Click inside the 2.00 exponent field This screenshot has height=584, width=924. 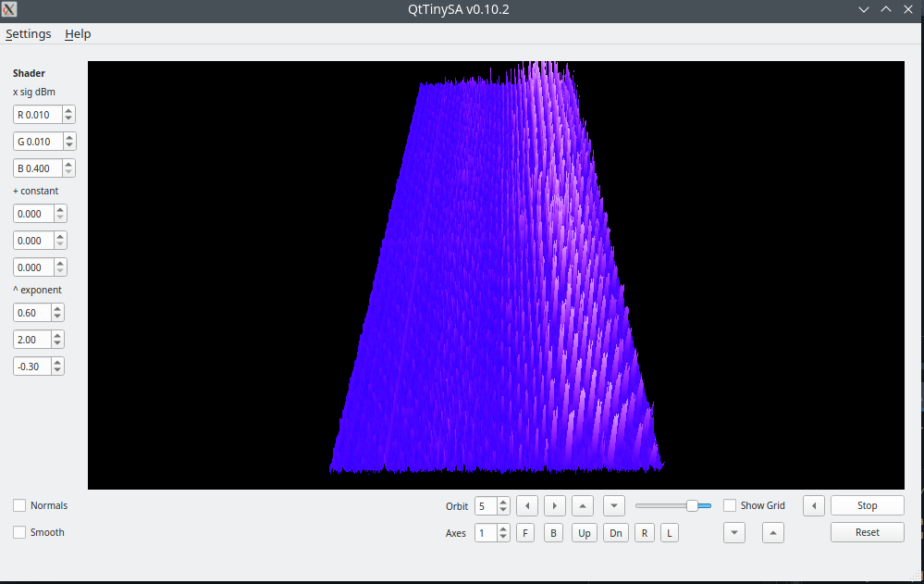click(32, 339)
